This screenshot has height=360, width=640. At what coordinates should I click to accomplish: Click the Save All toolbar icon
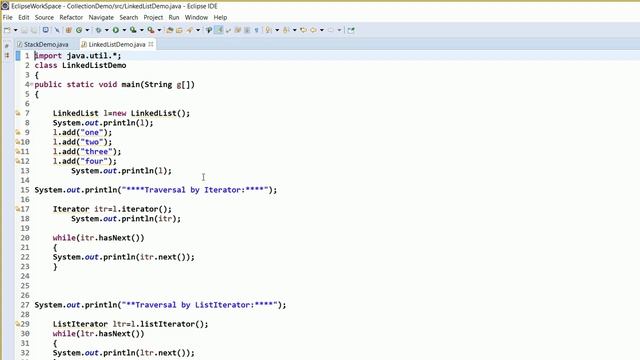coord(34,30)
